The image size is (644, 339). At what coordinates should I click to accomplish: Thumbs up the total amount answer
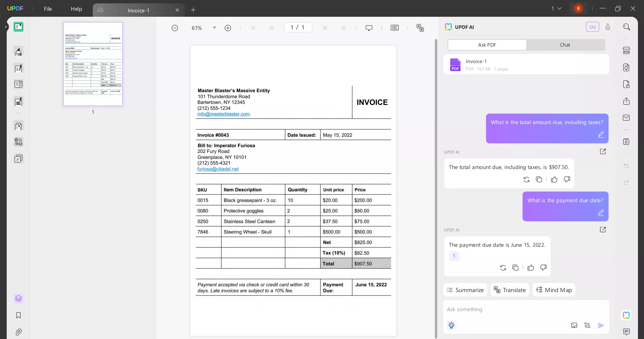click(554, 180)
